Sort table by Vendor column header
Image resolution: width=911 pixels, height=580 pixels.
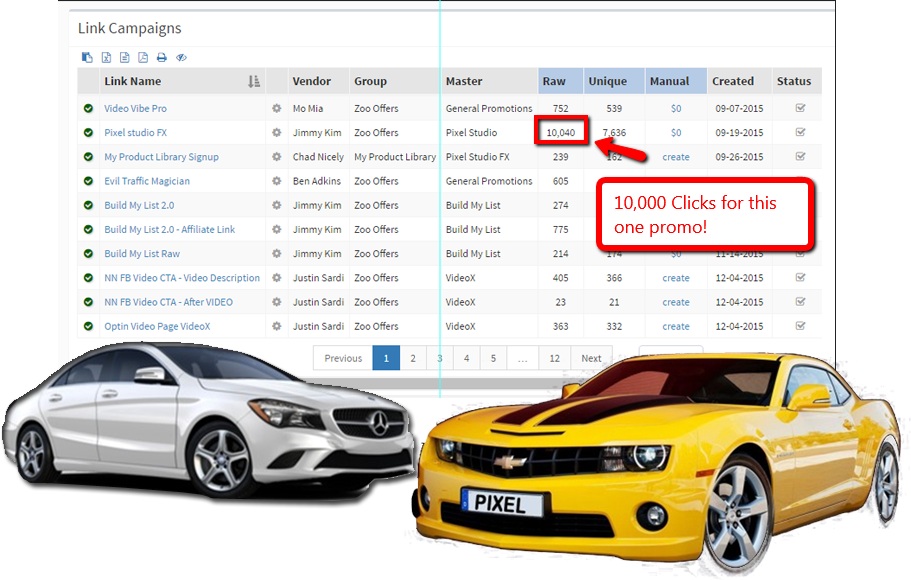tap(318, 81)
